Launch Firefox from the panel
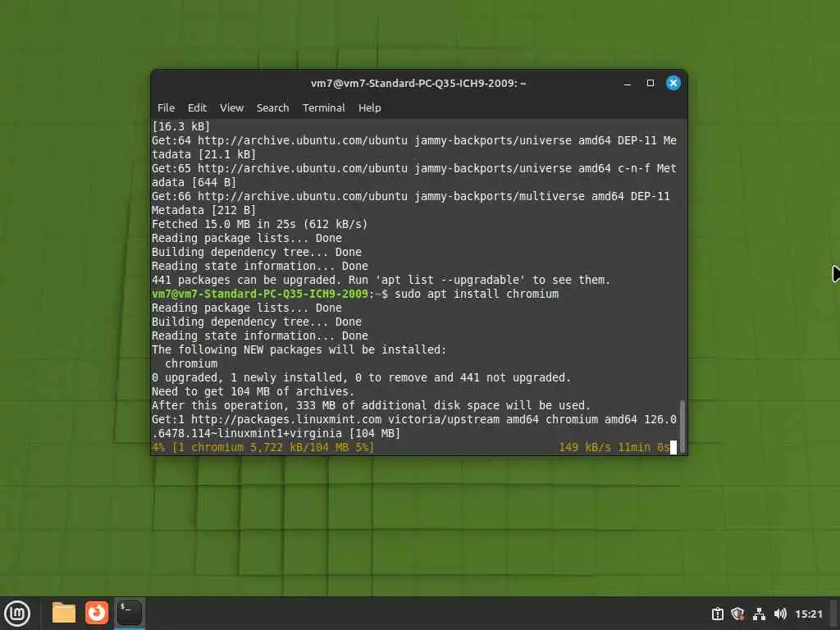This screenshot has height=630, width=840. point(97,613)
